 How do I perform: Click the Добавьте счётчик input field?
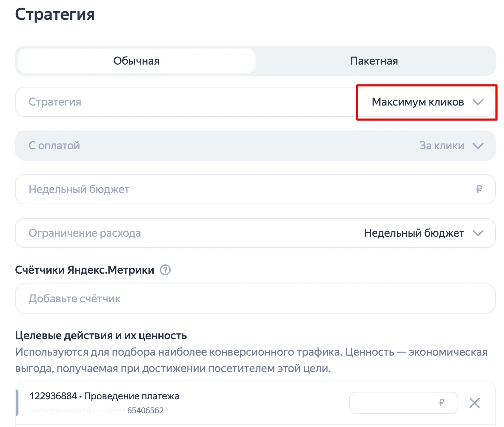pos(255,299)
